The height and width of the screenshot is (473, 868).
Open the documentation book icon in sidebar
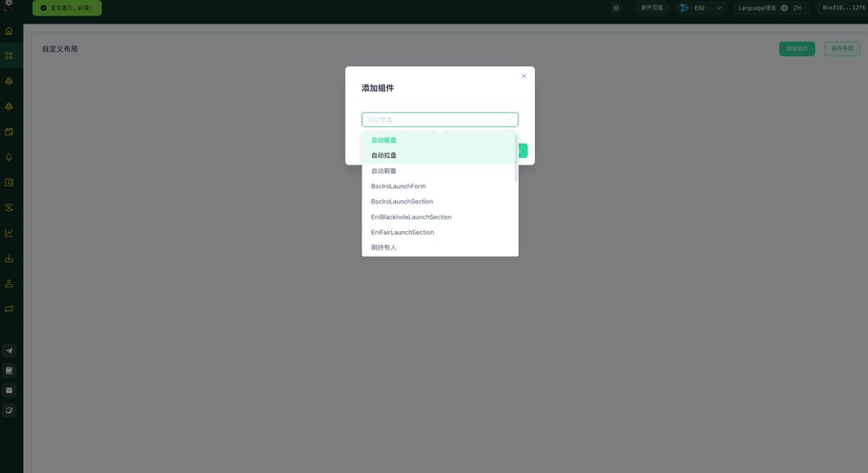click(9, 371)
